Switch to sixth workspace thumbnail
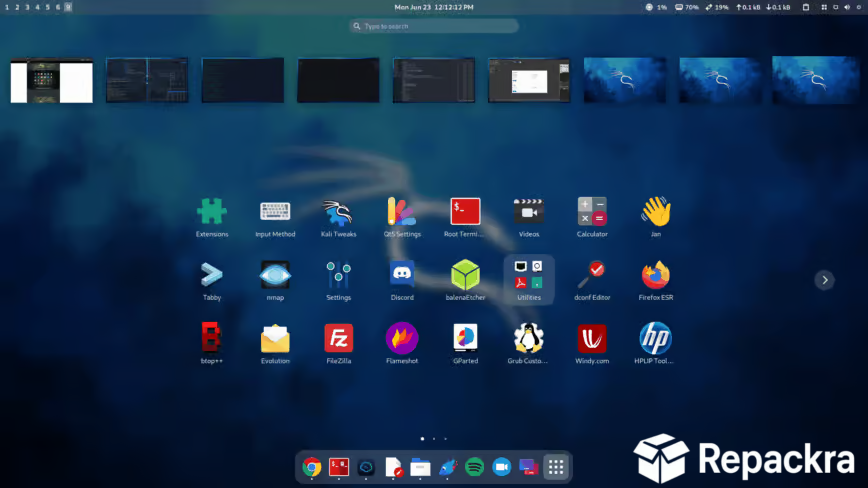The width and height of the screenshot is (868, 488). tap(529, 80)
